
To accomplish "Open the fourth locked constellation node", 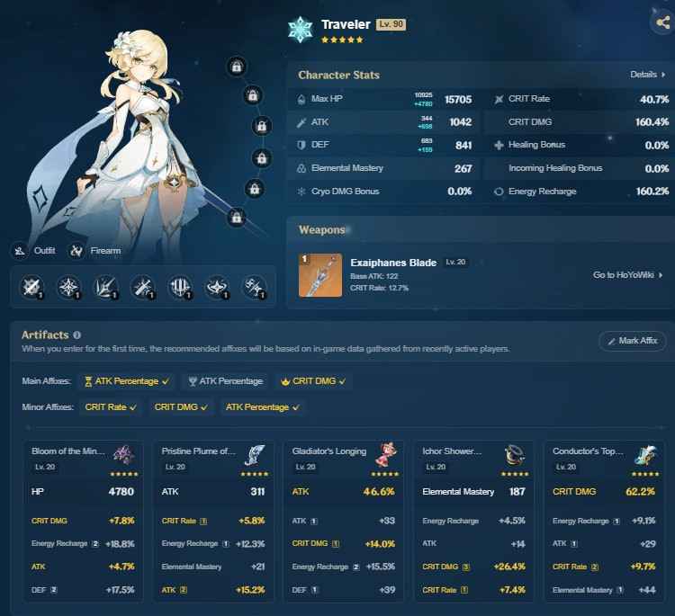I will pyautogui.click(x=261, y=158).
